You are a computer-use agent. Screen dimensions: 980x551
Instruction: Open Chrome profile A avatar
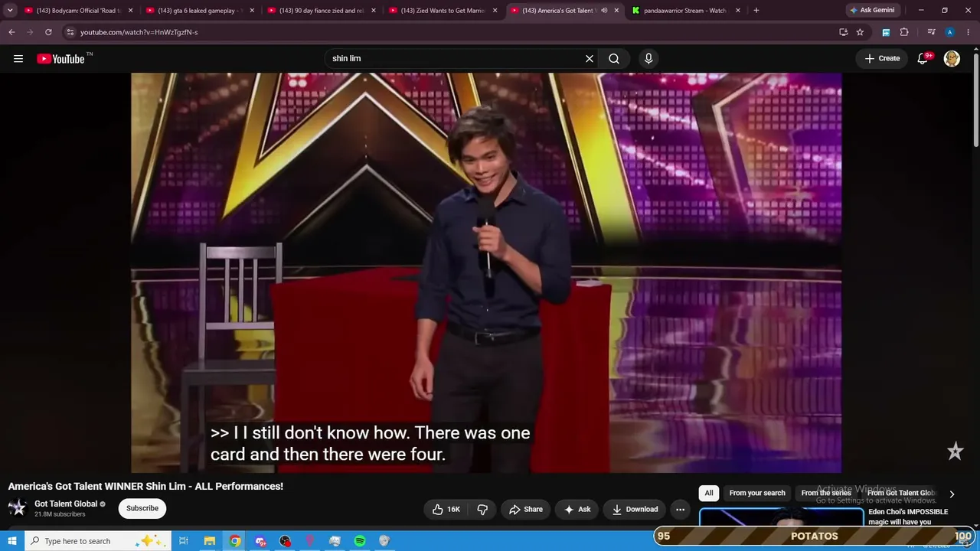949,32
